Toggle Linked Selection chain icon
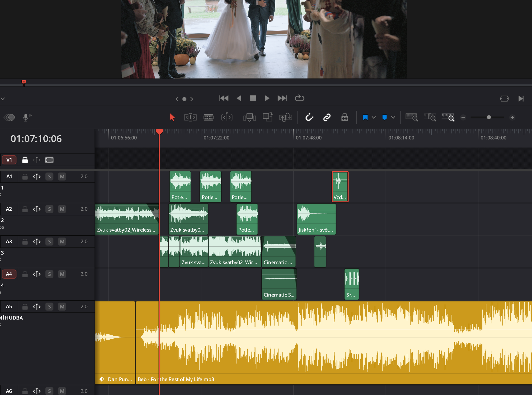The width and height of the screenshot is (532, 395). (x=327, y=117)
